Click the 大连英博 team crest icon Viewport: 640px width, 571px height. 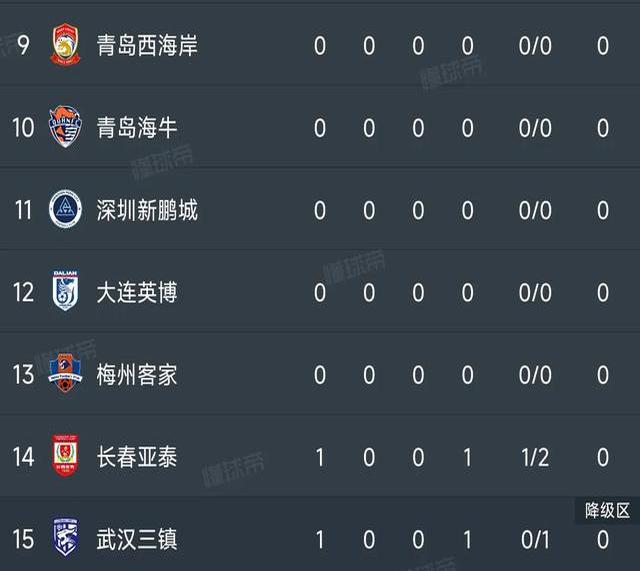[64, 292]
